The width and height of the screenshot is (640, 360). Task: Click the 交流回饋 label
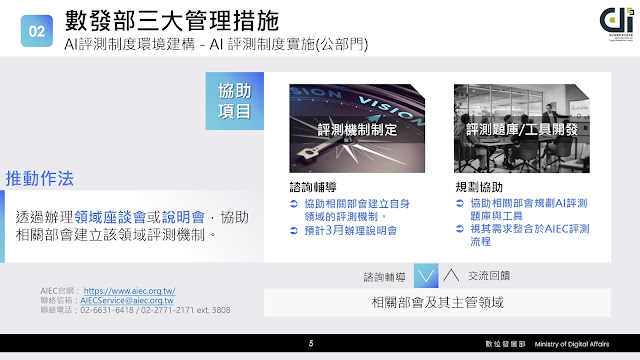489,276
